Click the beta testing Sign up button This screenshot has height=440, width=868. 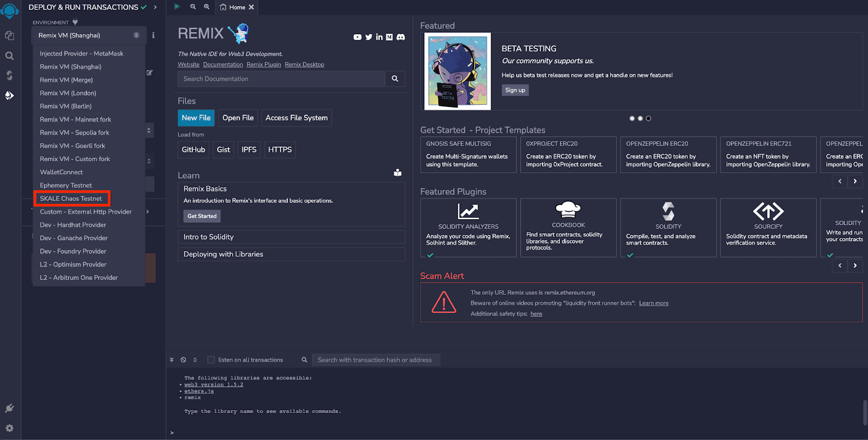[x=515, y=90]
